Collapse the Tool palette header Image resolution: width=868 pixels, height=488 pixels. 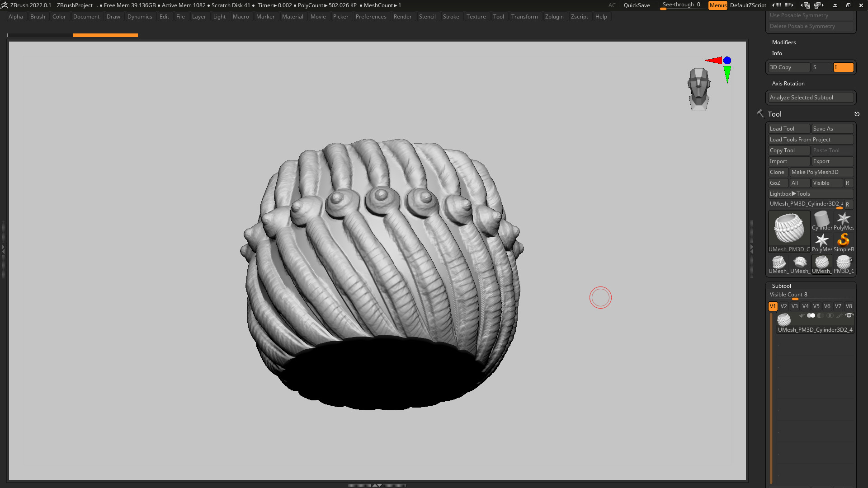click(774, 114)
